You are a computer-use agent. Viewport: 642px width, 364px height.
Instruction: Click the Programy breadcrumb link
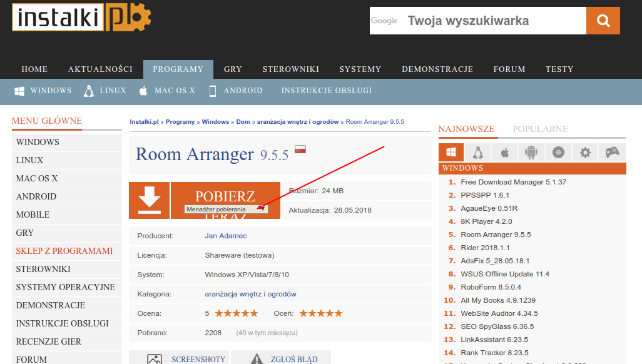pyautogui.click(x=180, y=121)
